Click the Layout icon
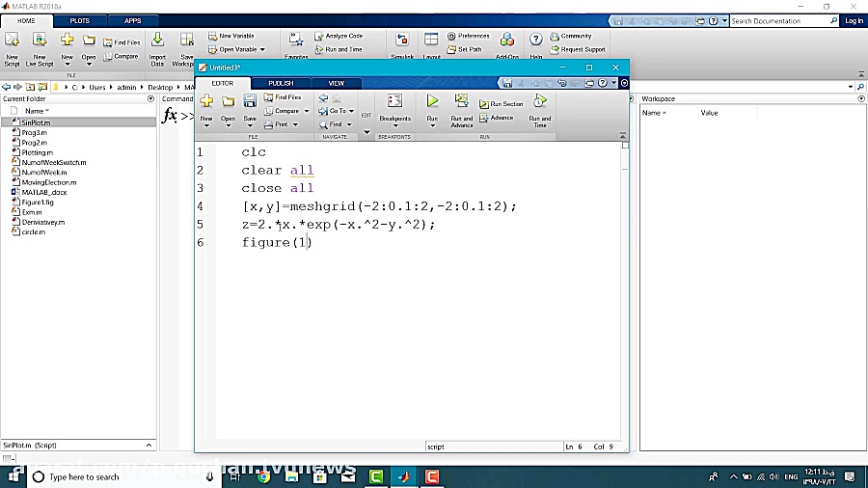Screen dimensions: 868x488 click(x=431, y=40)
